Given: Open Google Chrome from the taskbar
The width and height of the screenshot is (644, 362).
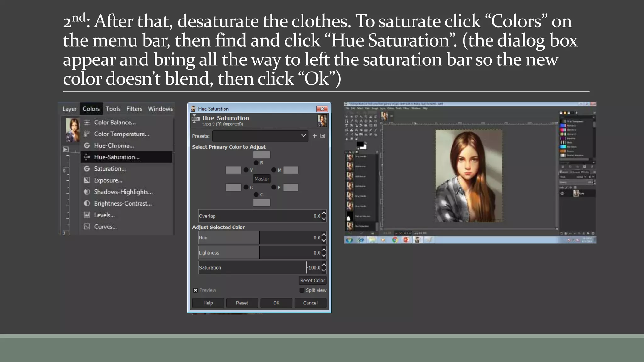Looking at the screenshot, I should click(x=395, y=240).
